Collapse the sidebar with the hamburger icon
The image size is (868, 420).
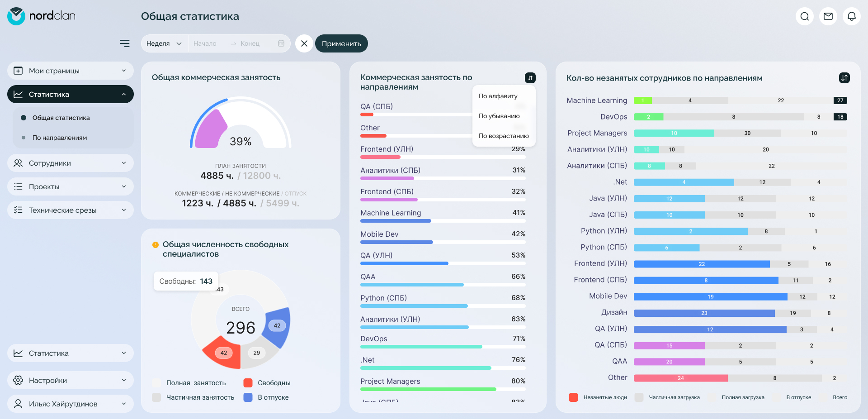[x=125, y=43]
